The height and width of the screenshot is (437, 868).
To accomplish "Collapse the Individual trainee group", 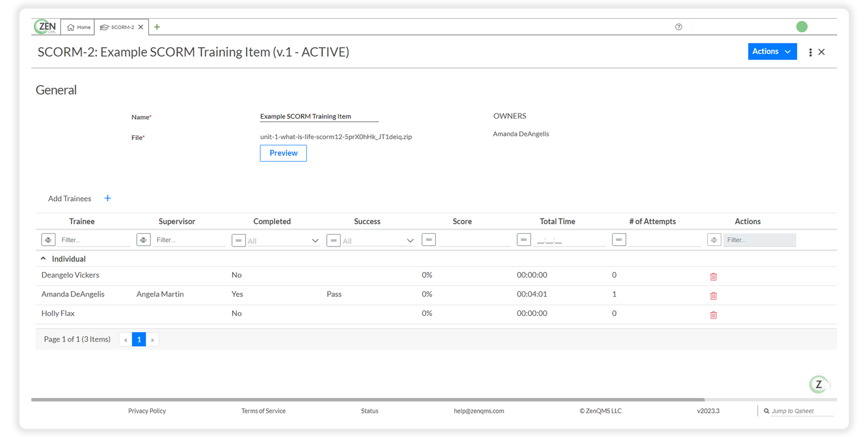I will pyautogui.click(x=43, y=258).
